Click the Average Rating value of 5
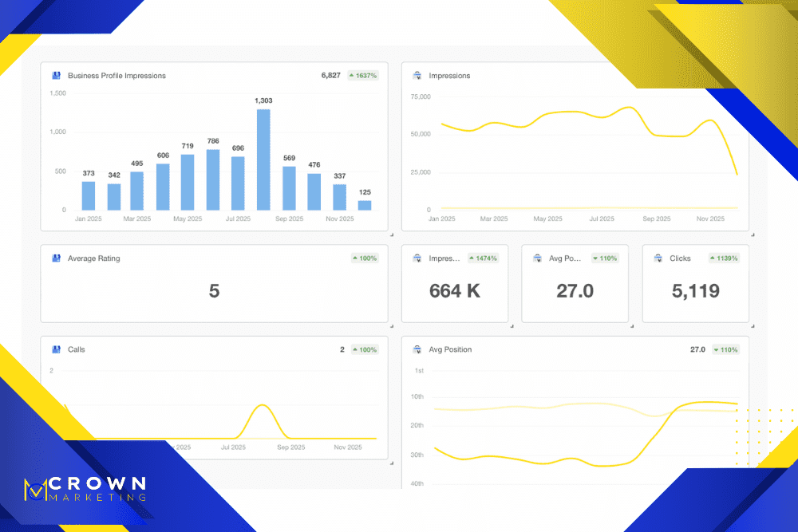This screenshot has height=532, width=798. pos(214,291)
